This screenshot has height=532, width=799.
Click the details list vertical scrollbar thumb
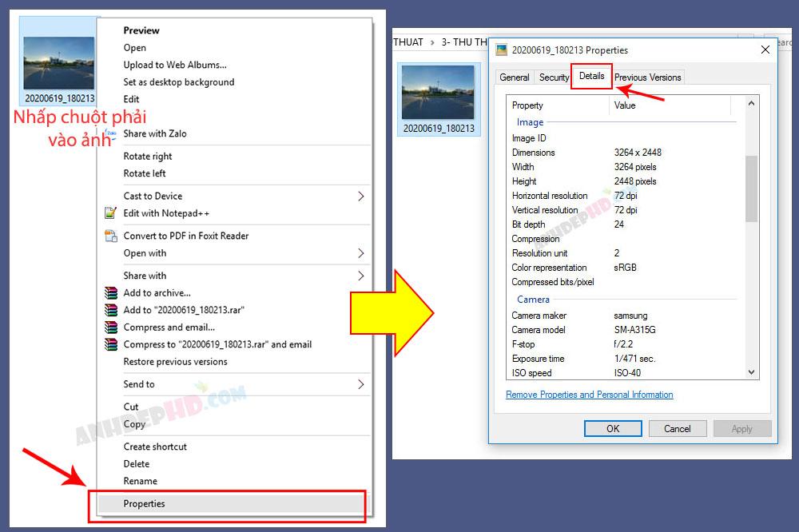pyautogui.click(x=751, y=189)
